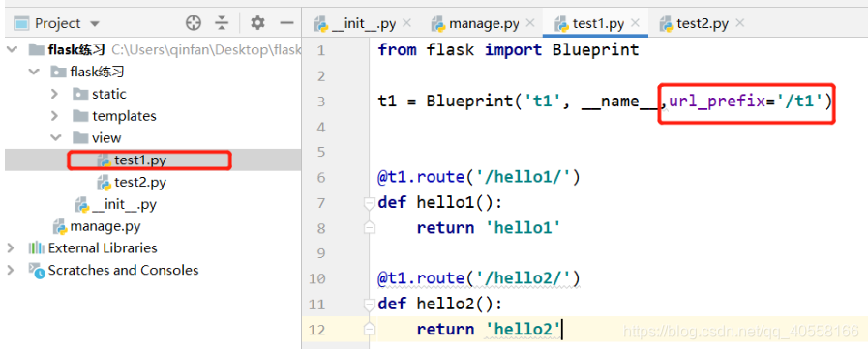Close the manage.py editor tab
The width and height of the screenshot is (868, 349).
(530, 23)
